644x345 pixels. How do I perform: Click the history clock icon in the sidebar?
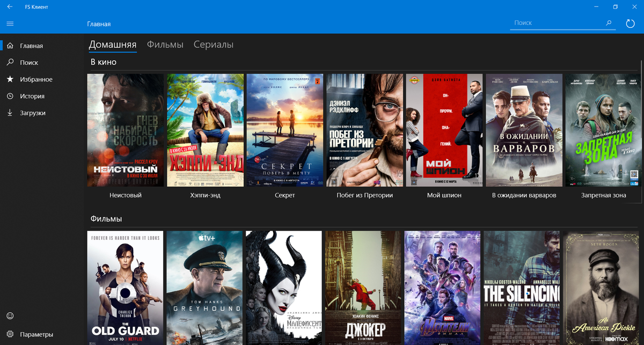pyautogui.click(x=10, y=96)
